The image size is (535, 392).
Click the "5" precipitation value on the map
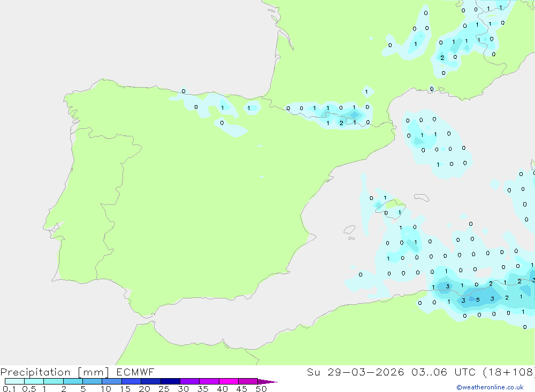pyautogui.click(x=478, y=300)
